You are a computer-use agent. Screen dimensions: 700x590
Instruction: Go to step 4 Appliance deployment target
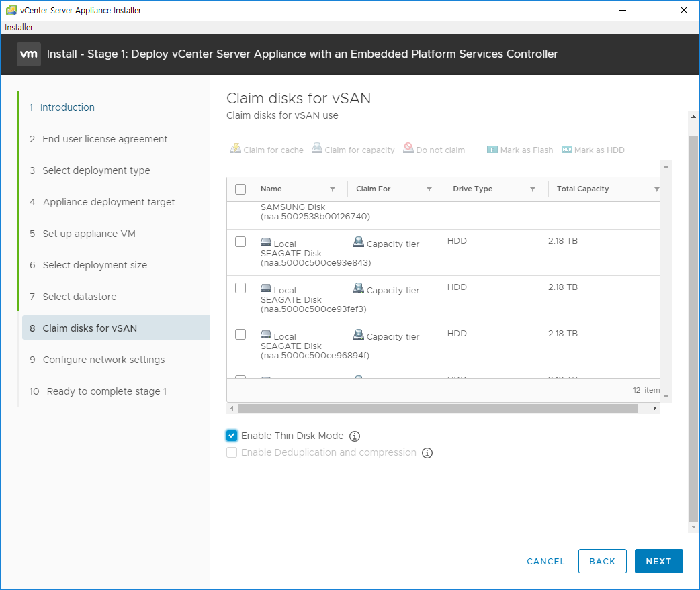(102, 202)
